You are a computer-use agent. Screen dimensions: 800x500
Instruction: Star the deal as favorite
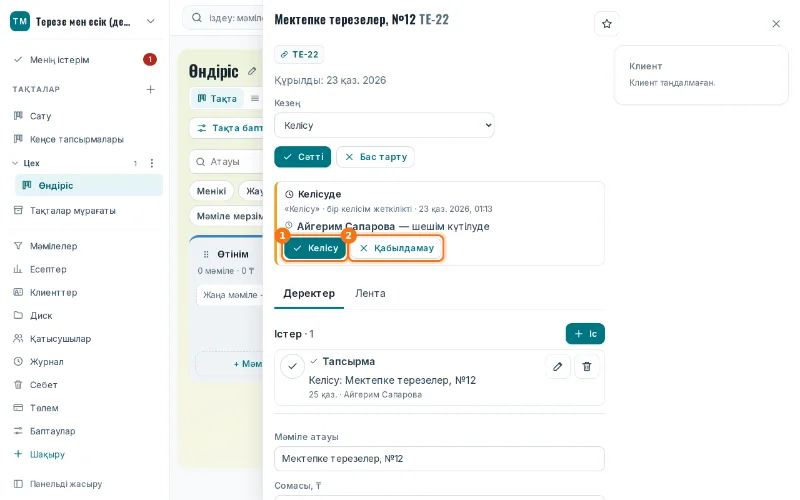click(x=607, y=24)
